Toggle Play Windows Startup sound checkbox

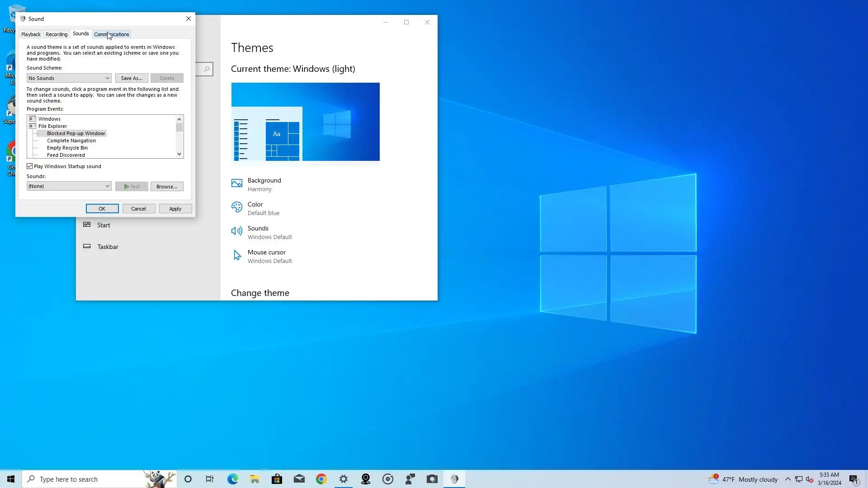pos(30,166)
